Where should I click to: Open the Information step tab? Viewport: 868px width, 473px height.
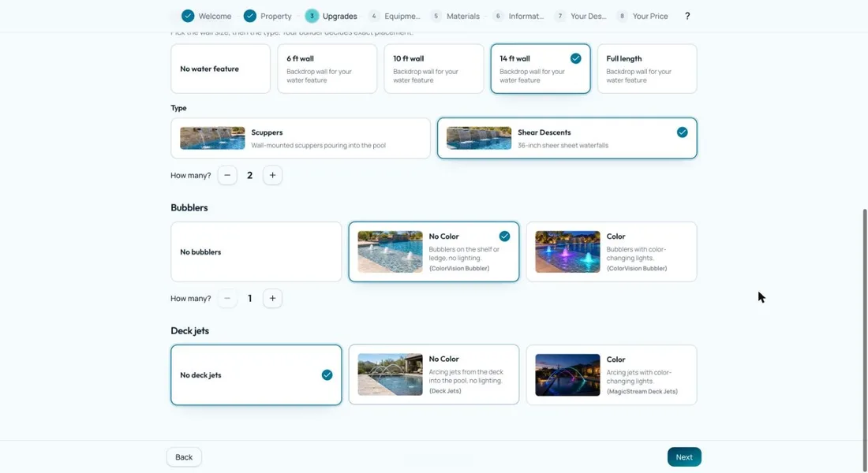pos(518,16)
